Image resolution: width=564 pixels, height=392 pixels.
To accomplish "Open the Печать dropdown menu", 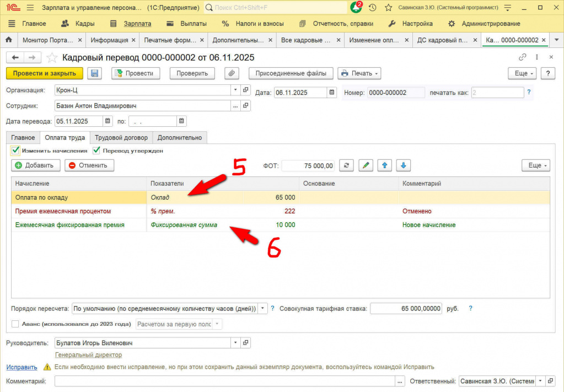I will click(x=359, y=73).
